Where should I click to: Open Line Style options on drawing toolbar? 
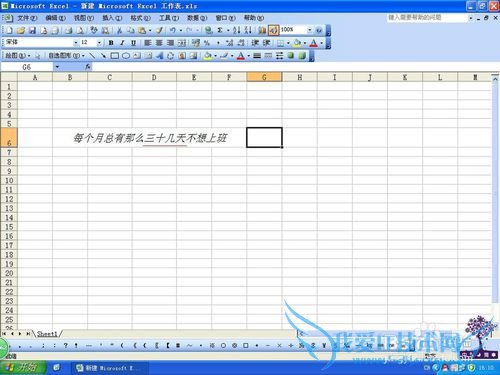[257, 56]
